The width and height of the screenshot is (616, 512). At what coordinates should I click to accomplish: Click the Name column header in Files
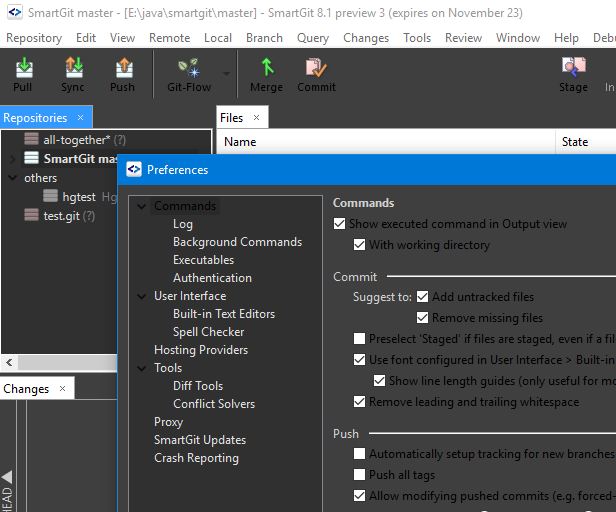point(386,142)
